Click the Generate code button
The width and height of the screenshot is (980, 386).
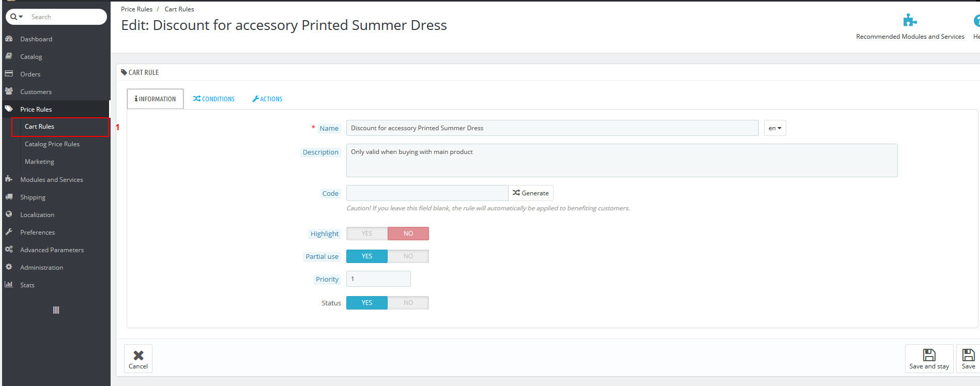pos(531,193)
